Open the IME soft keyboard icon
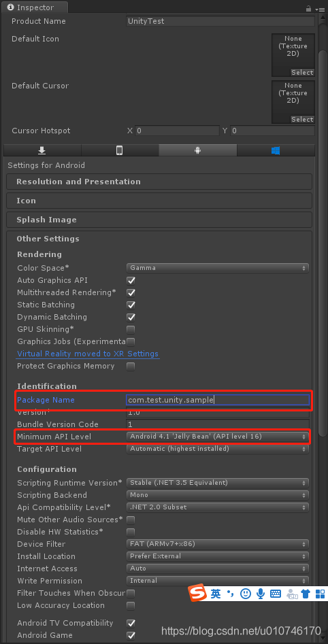328x644 pixels. coord(276,594)
